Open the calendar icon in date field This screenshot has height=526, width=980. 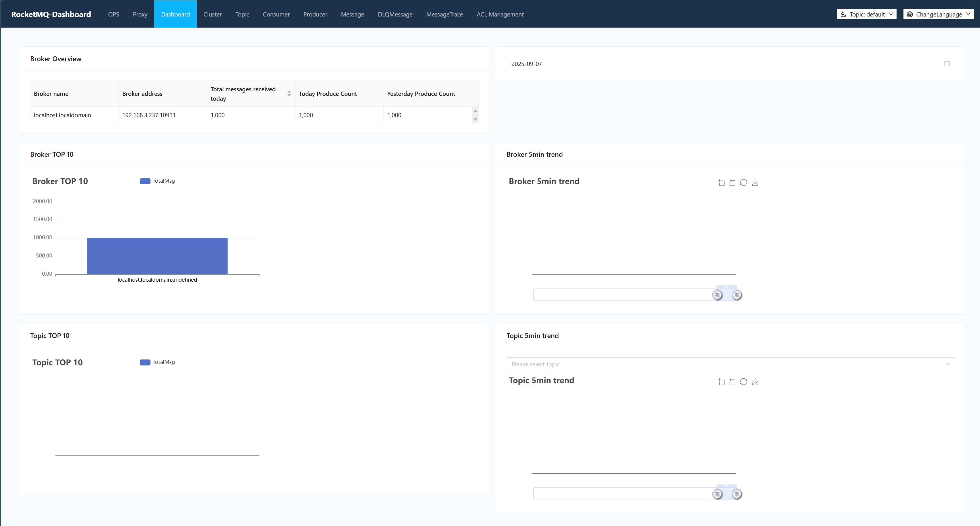pos(947,63)
